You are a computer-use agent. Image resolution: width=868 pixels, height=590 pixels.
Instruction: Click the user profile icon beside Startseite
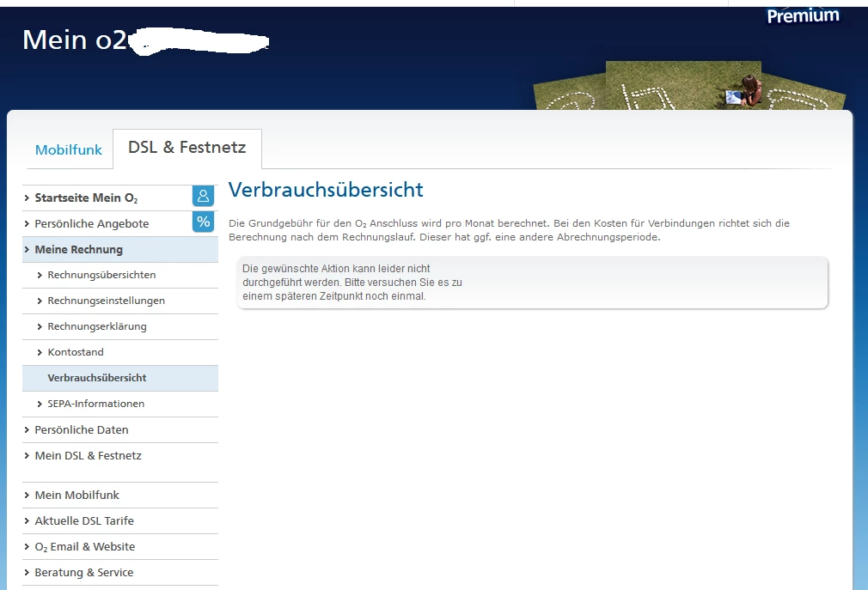pos(203,196)
